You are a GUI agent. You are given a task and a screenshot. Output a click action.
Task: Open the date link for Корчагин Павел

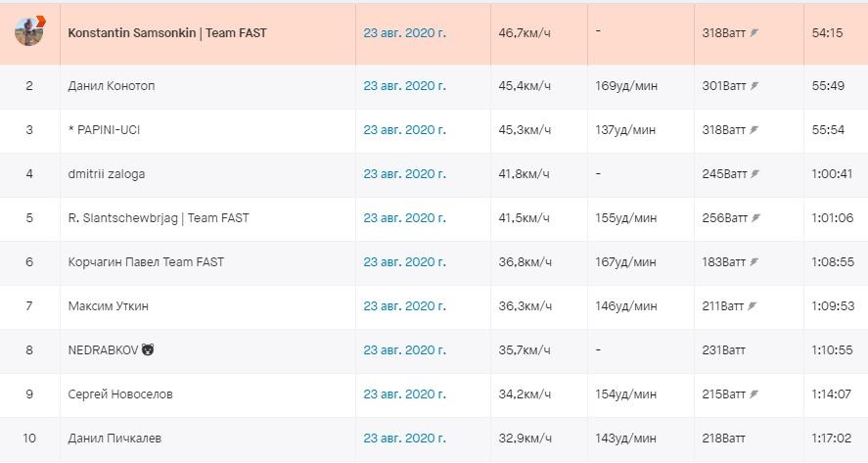[404, 262]
